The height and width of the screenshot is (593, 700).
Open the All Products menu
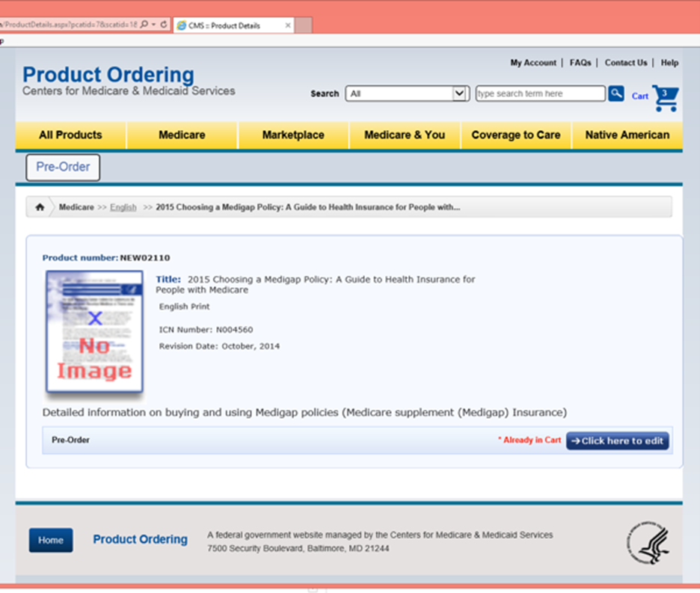70,135
